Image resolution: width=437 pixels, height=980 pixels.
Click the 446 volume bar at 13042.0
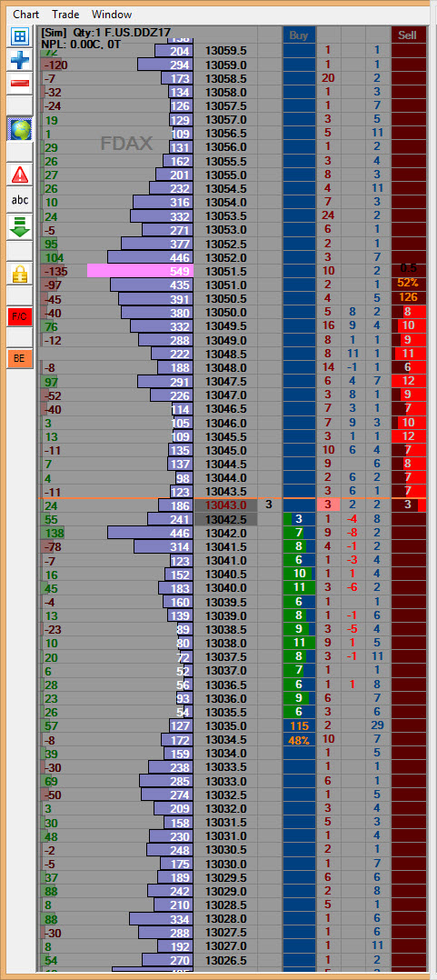(151, 533)
